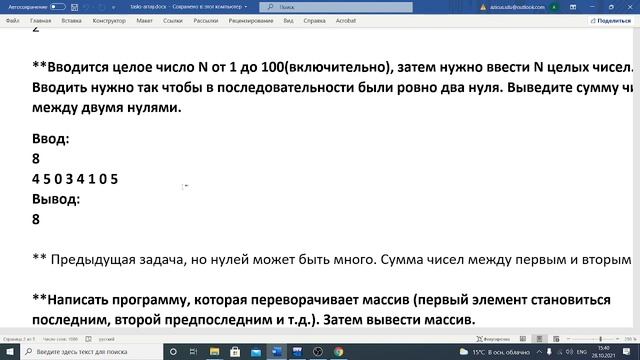This screenshot has width=640, height=360.
Task: Select the Ссылки tab
Action: (x=173, y=20)
